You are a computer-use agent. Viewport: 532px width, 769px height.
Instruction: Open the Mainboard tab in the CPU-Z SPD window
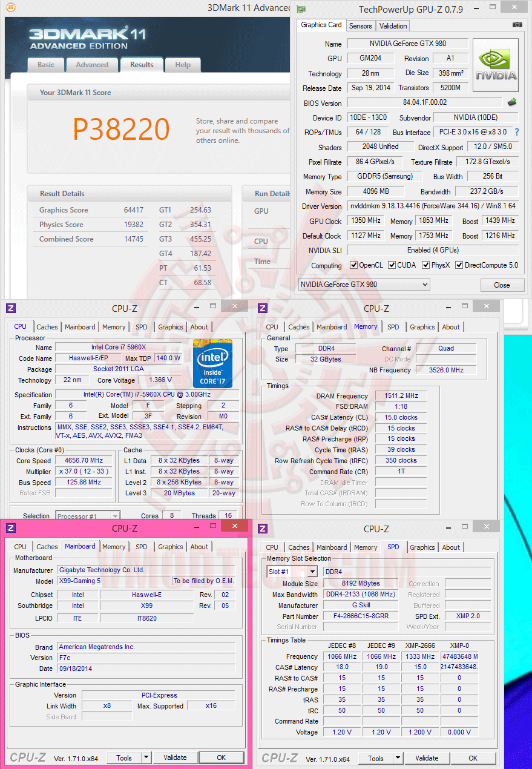pyautogui.click(x=332, y=547)
